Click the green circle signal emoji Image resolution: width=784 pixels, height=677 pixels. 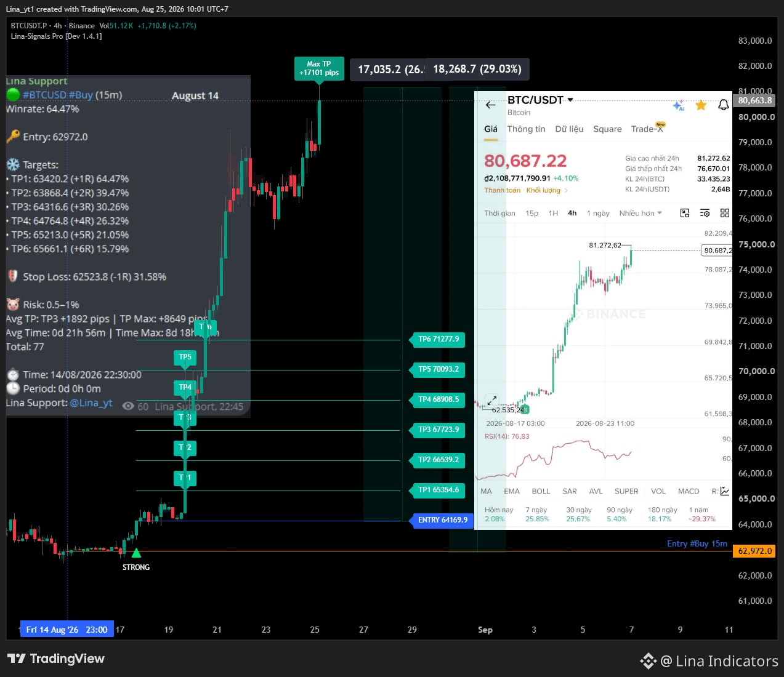pos(13,95)
